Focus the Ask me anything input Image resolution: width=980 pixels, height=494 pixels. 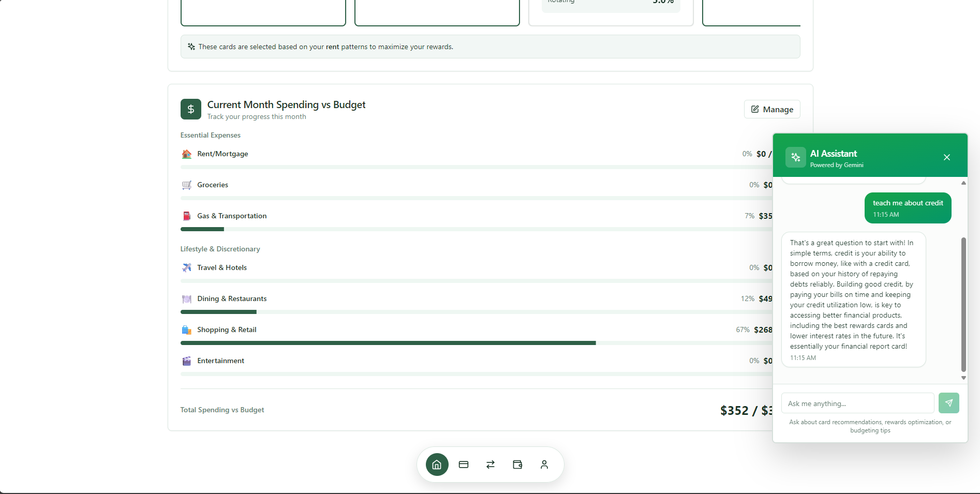858,403
